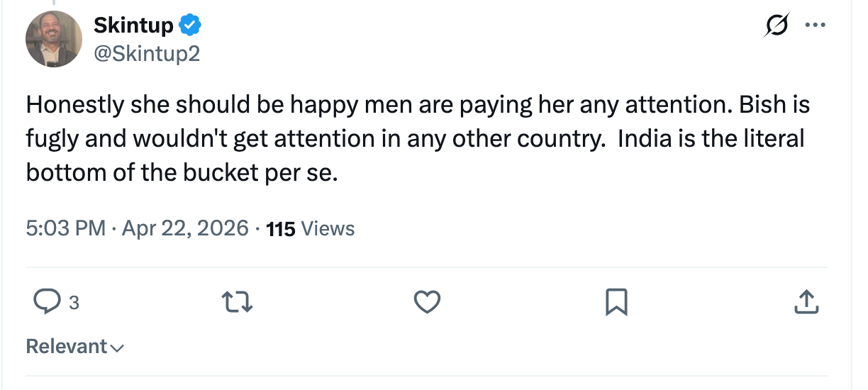Open the reply speech-bubble icon
This screenshot has width=868, height=390.
(48, 303)
